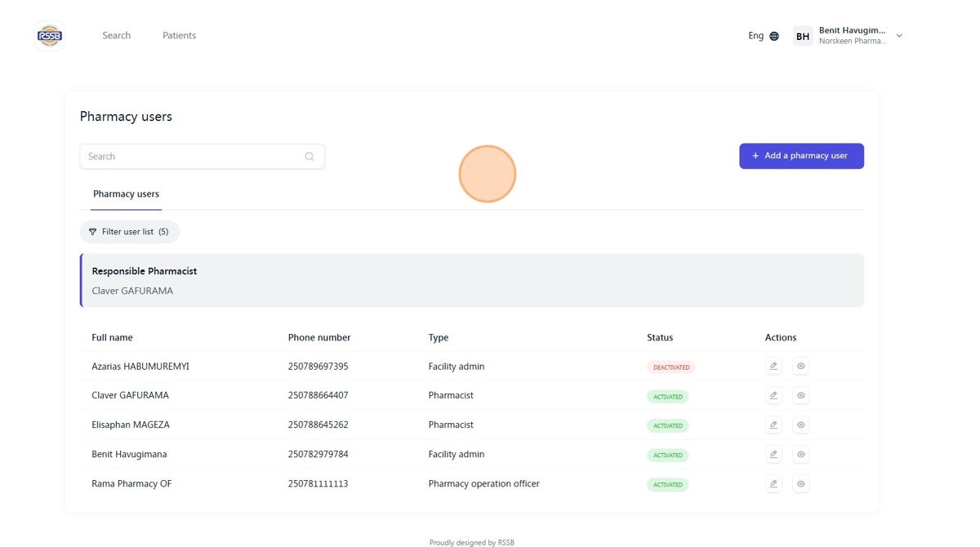Click the magnifier icon in search box

coord(310,157)
